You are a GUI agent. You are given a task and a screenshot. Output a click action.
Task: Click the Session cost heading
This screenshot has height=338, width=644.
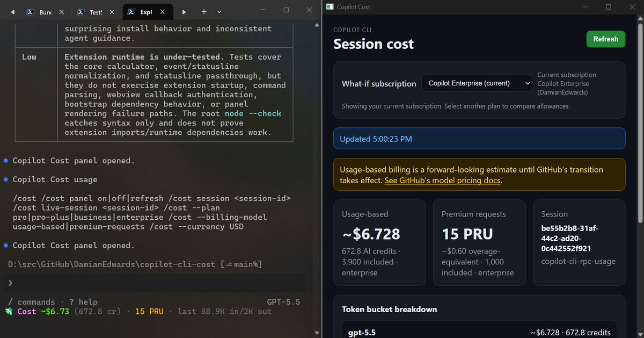pyautogui.click(x=374, y=44)
